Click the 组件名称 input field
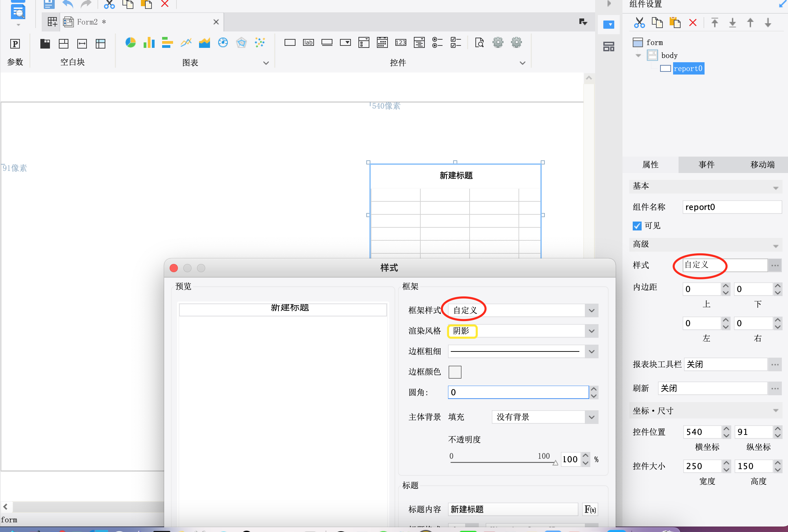The image size is (788, 532). tap(732, 207)
